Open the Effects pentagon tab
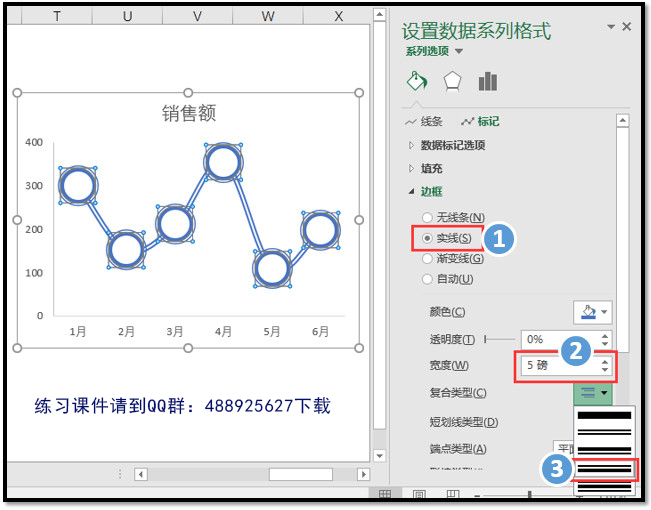Image resolution: width=651 pixels, height=510 pixels. click(x=452, y=81)
